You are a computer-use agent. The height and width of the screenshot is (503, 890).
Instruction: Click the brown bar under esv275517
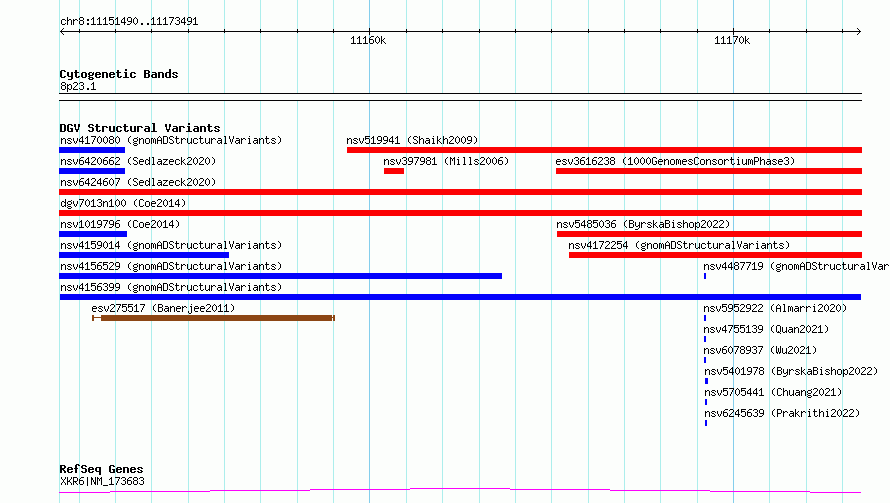(213, 318)
